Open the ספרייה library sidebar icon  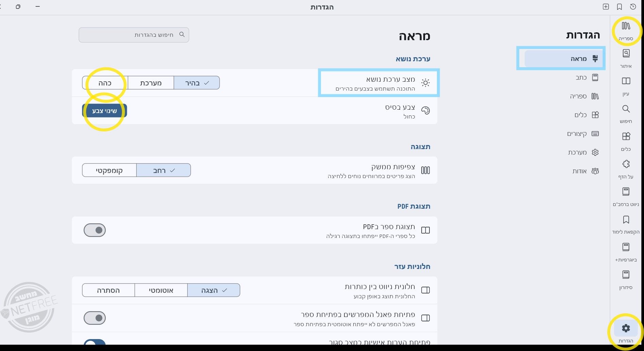pos(626,30)
